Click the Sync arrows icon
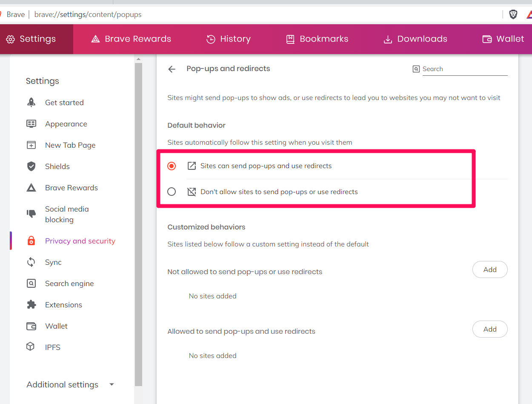This screenshot has width=532, height=404. coord(31,262)
